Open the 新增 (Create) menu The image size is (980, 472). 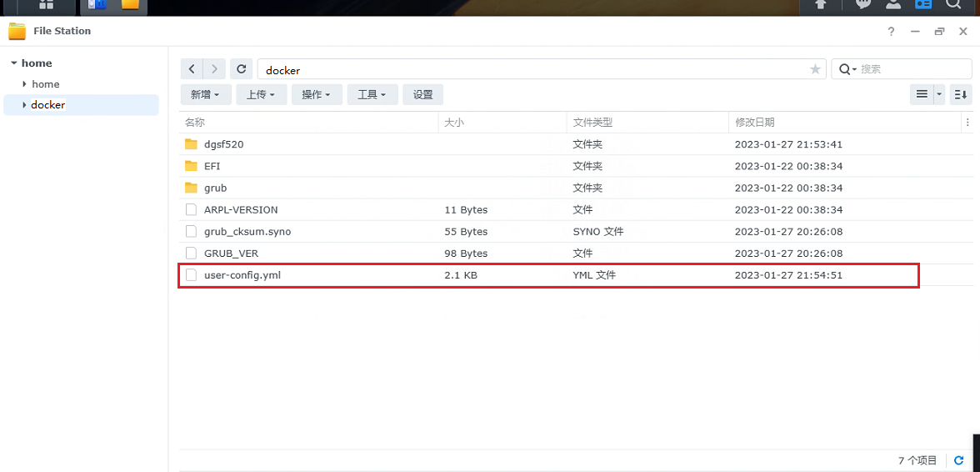pos(205,94)
